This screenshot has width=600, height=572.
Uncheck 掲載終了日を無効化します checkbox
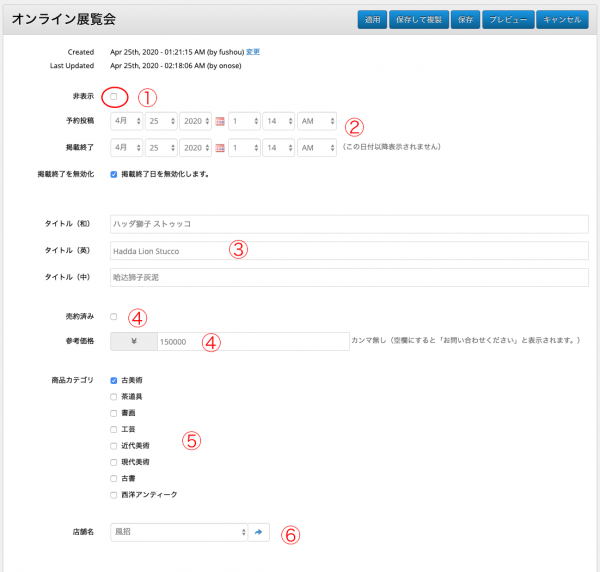click(x=114, y=174)
